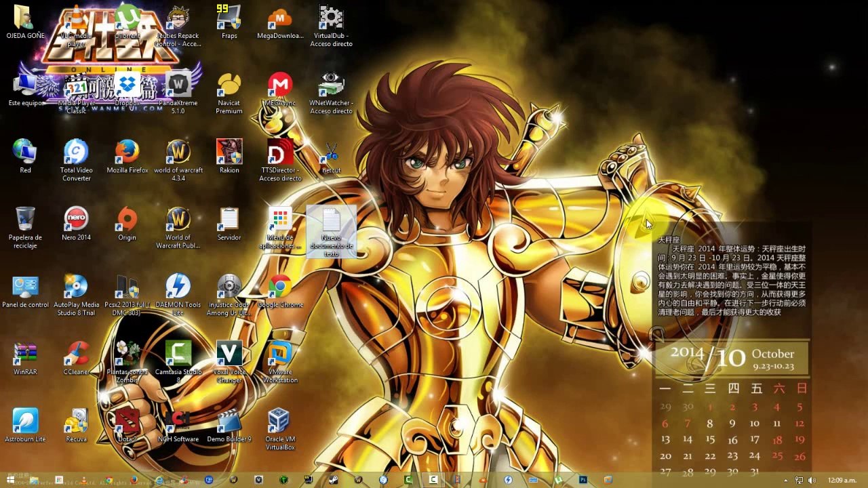Select the Plantas contra Zombis shortcut
Viewport: 868px width, 488px height.
click(x=127, y=363)
